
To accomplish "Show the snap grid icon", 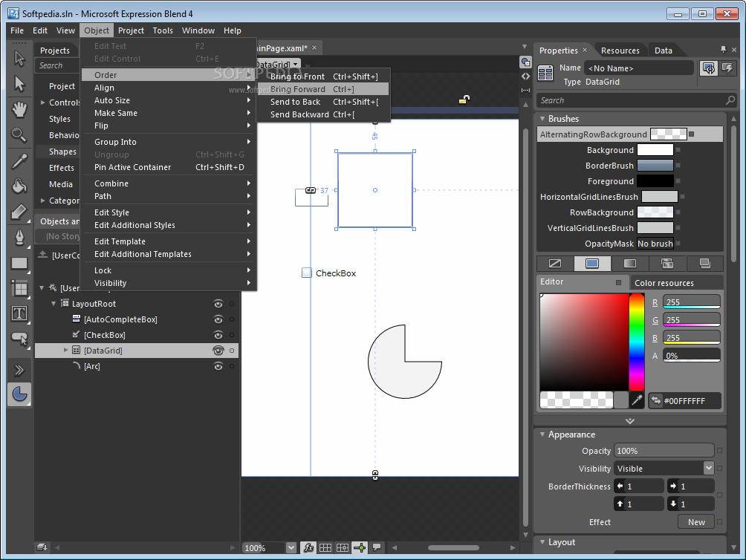I will coord(325,547).
